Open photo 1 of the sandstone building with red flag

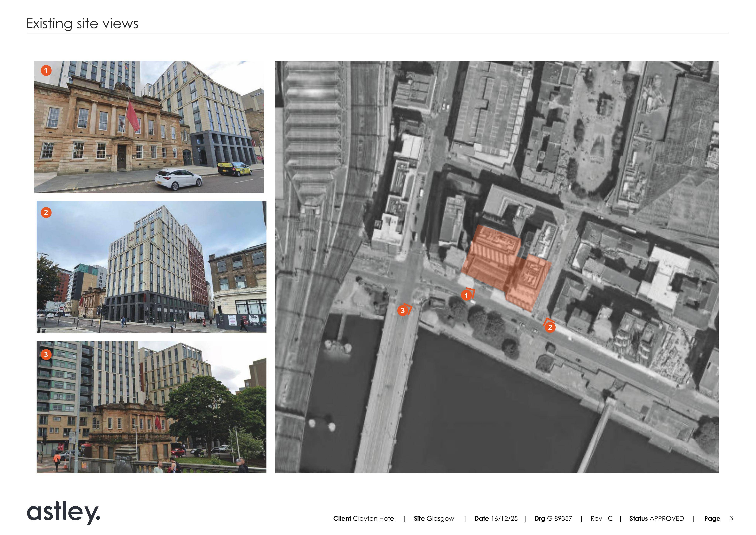[x=149, y=127]
